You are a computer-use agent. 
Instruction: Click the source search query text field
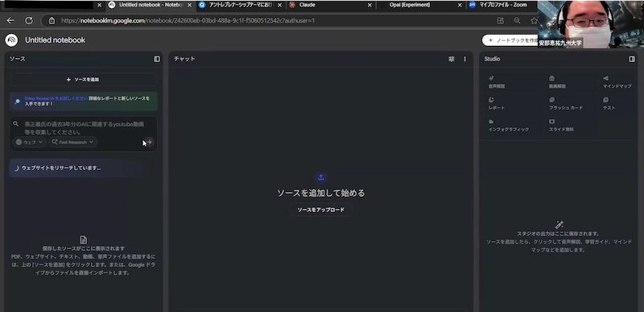tap(85, 128)
